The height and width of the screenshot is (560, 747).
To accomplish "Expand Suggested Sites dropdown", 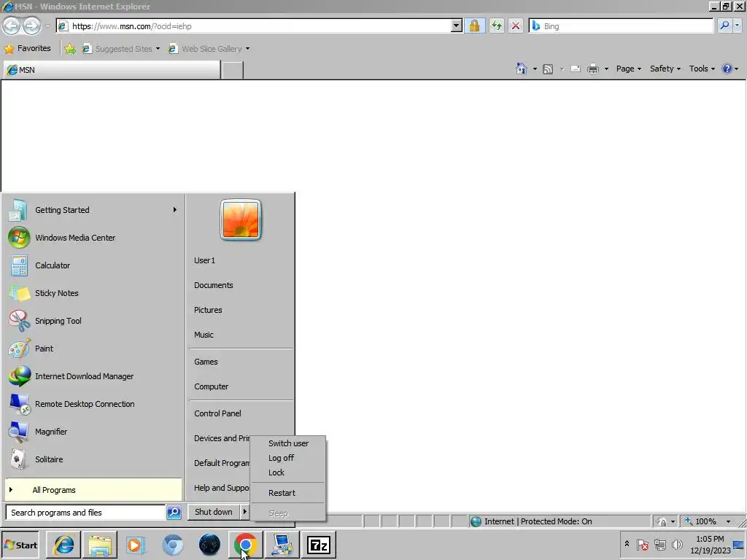I will pyautogui.click(x=158, y=49).
